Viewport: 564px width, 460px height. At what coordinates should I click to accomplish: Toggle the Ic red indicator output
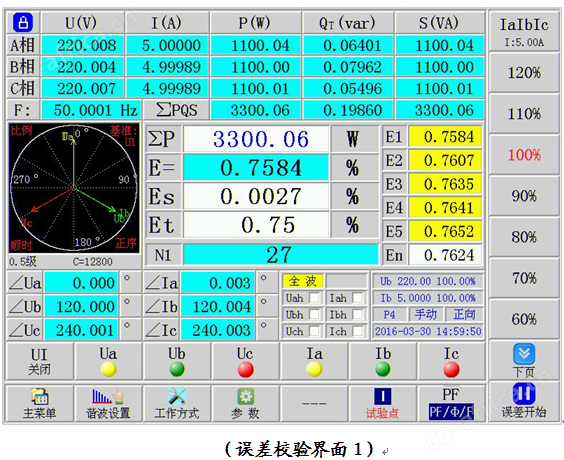(x=451, y=369)
